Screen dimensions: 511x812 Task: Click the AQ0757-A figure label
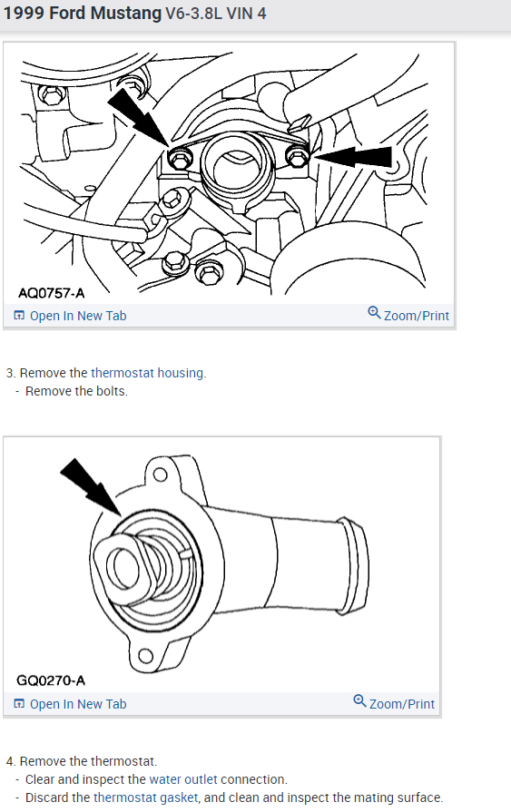click(x=52, y=294)
